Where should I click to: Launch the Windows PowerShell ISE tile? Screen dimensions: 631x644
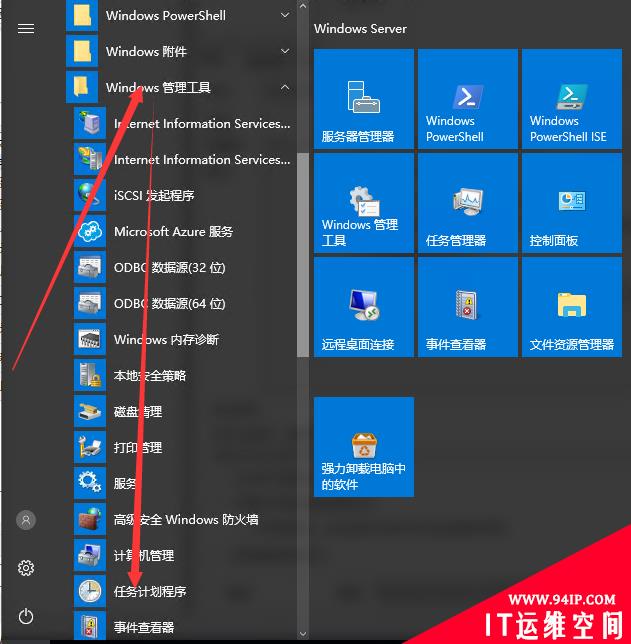(572, 99)
